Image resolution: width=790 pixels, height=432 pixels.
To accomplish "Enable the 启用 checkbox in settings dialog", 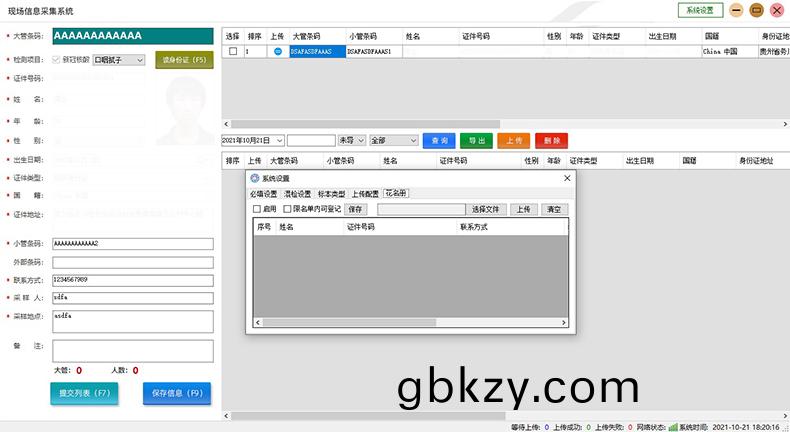I will [x=257, y=210].
